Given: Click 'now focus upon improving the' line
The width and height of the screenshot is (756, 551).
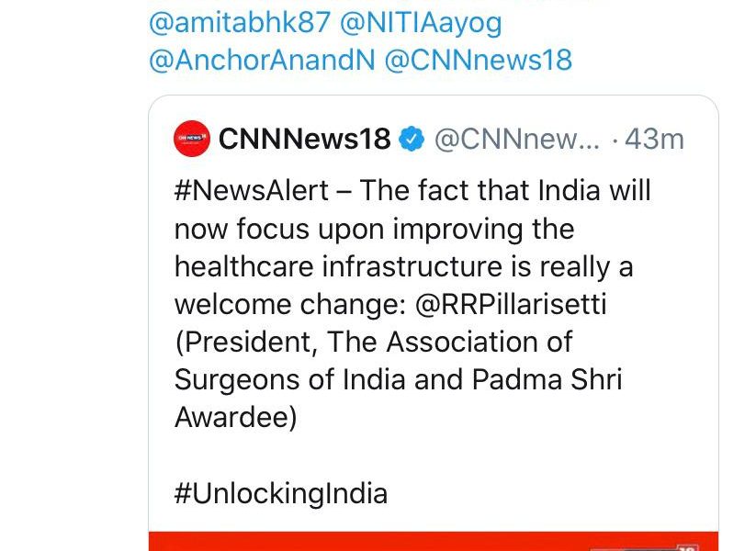Looking at the screenshot, I should (x=373, y=229).
